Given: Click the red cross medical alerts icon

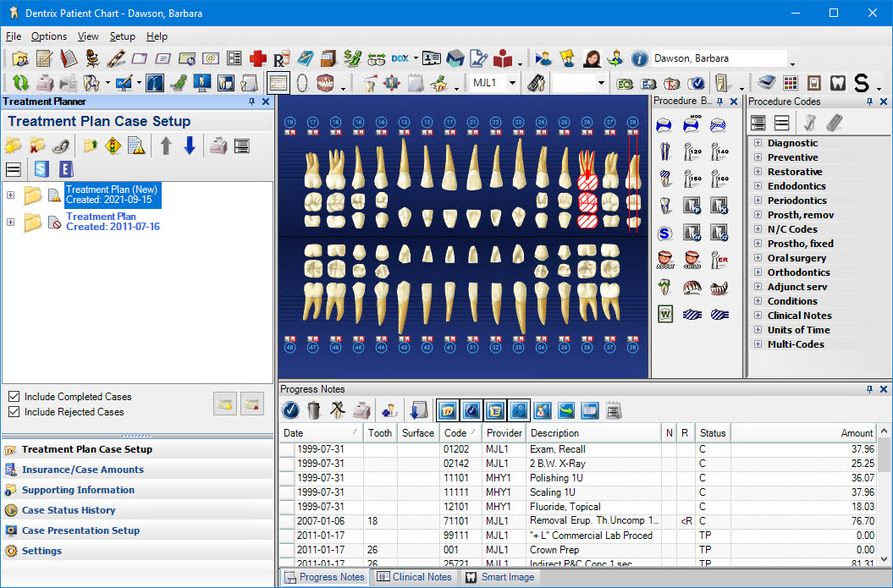Looking at the screenshot, I should tap(258, 58).
